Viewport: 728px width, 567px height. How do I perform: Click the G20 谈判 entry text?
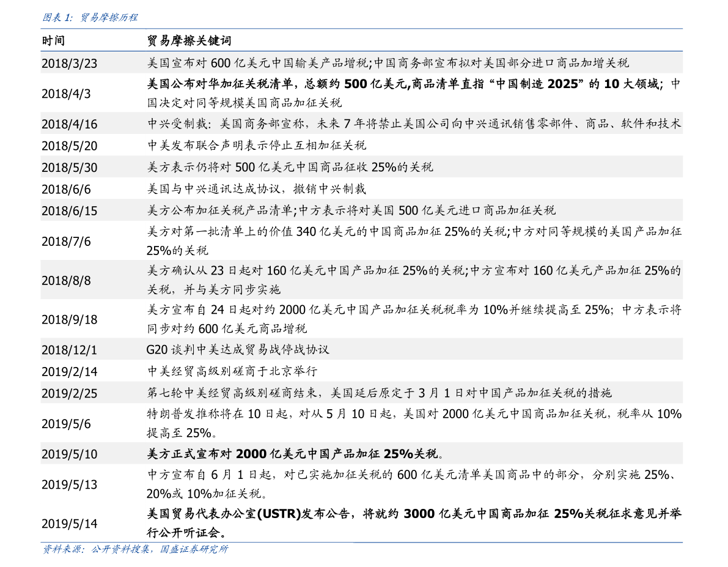click(x=238, y=349)
